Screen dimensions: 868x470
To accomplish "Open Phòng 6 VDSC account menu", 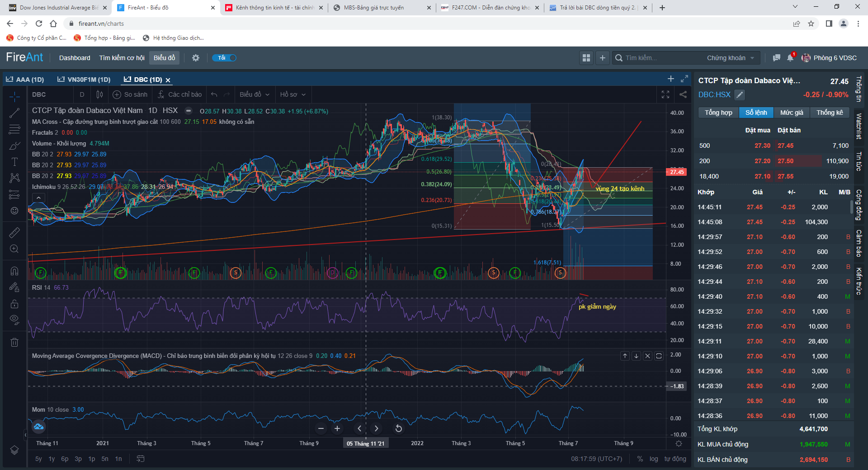I will pyautogui.click(x=829, y=58).
